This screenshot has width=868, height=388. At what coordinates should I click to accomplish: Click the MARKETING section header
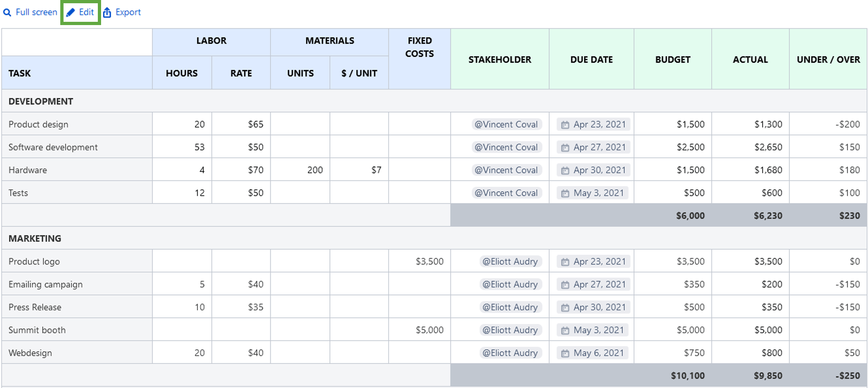click(34, 238)
